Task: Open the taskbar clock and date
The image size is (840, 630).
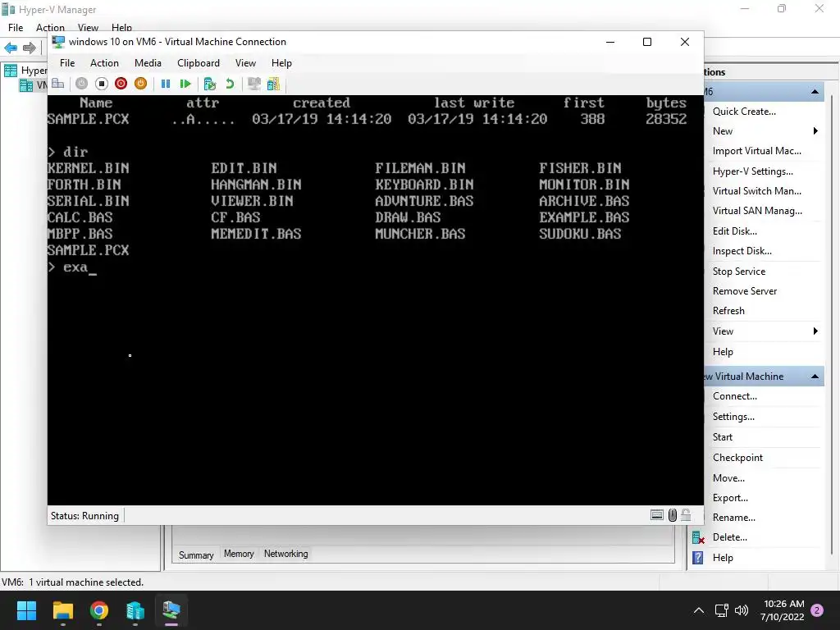Action: pyautogui.click(x=782, y=610)
